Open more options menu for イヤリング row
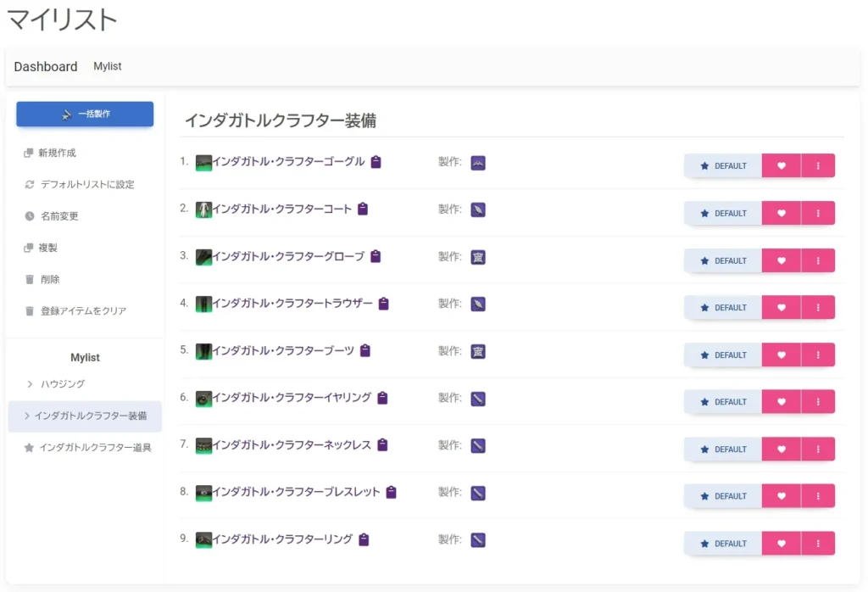 (x=818, y=401)
